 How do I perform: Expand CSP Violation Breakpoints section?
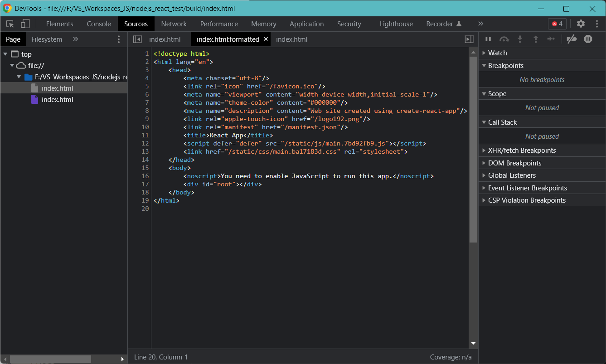click(x=542, y=200)
